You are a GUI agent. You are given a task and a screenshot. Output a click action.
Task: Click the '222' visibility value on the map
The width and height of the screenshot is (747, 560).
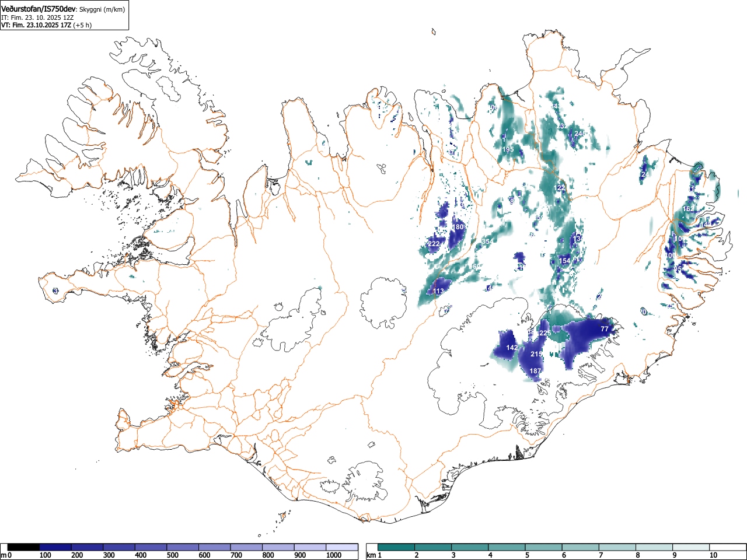[434, 244]
